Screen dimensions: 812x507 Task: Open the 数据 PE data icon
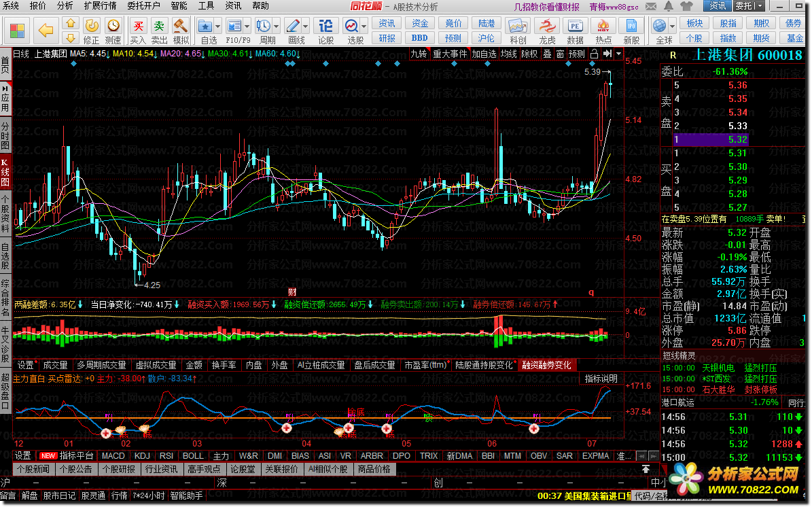(x=575, y=27)
